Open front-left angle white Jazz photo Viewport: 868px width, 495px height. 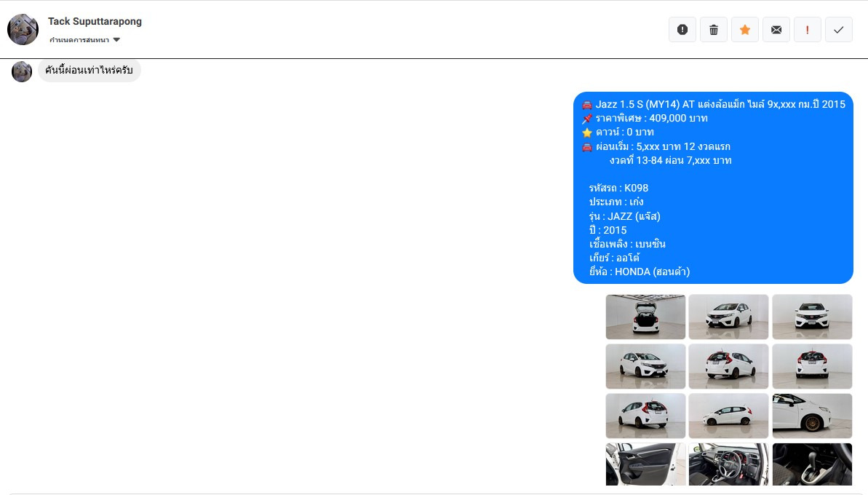[728, 317]
